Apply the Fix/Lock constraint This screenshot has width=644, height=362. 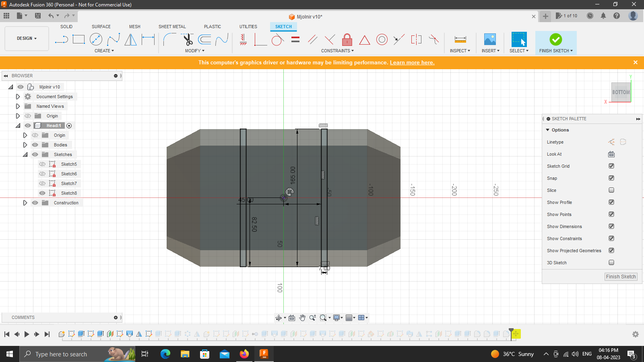pyautogui.click(x=347, y=40)
